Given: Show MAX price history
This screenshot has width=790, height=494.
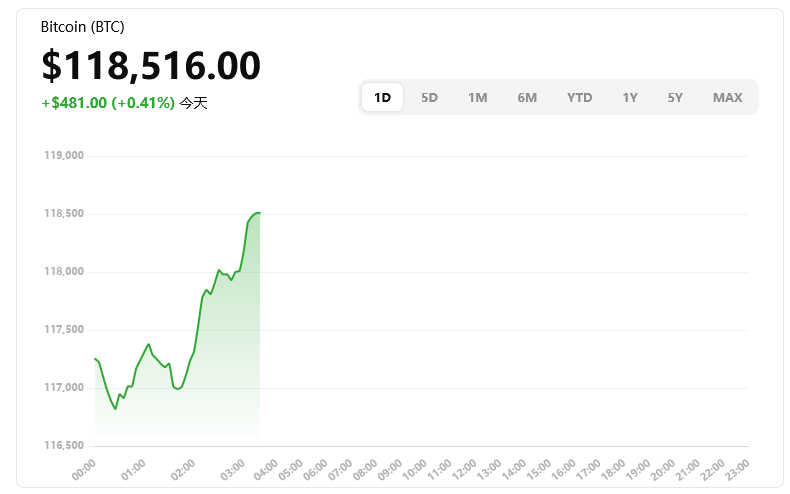Looking at the screenshot, I should coord(727,97).
